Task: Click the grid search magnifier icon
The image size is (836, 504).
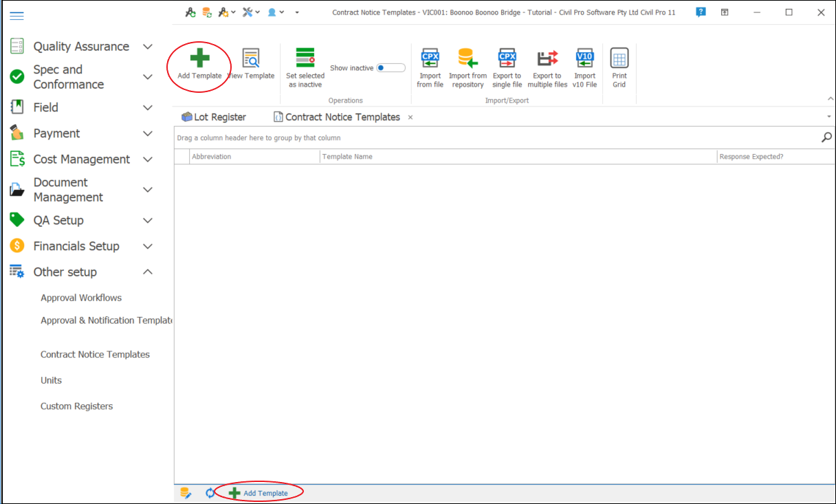Action: pos(826,138)
